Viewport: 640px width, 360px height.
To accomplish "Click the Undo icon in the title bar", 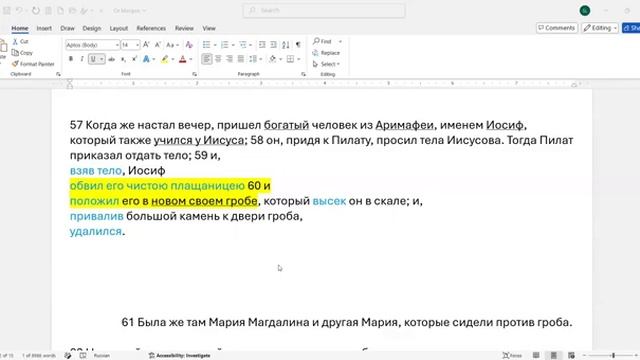I will [x=19, y=11].
